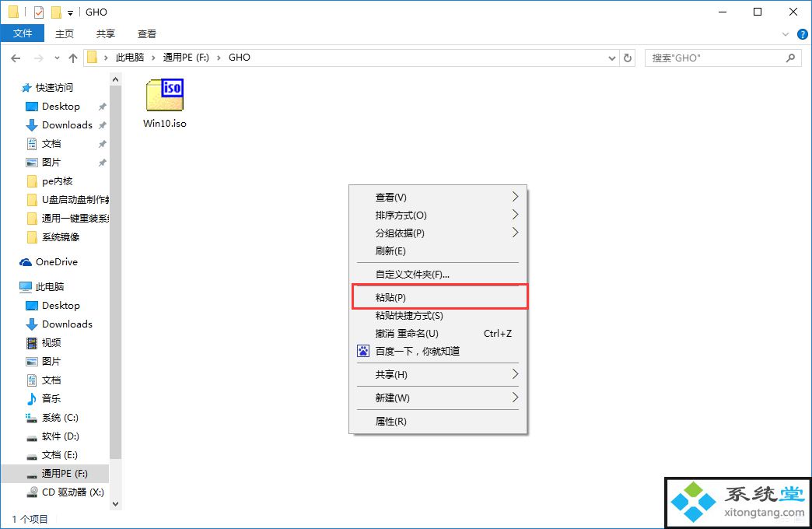
Task: Open the 文件 ribbon tab
Action: 23,33
